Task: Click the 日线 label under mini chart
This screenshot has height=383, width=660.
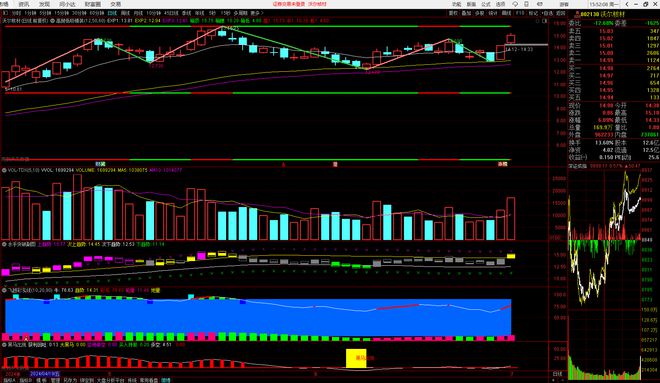Action: [x=557, y=374]
